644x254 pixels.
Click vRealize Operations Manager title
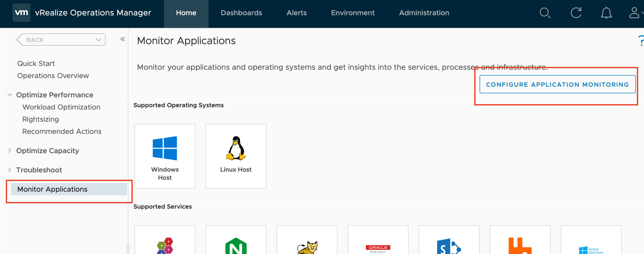click(x=93, y=13)
